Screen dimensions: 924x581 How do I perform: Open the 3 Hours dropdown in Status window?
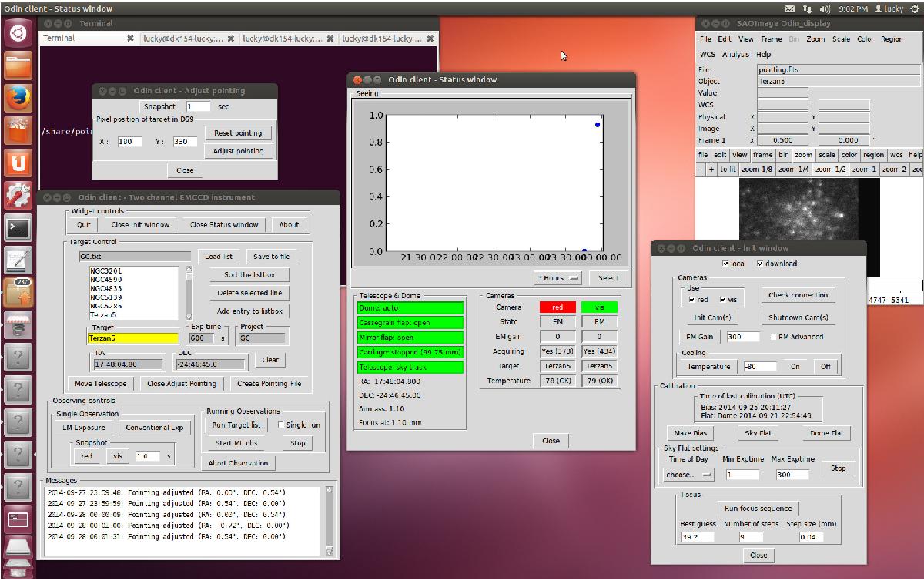(x=557, y=277)
